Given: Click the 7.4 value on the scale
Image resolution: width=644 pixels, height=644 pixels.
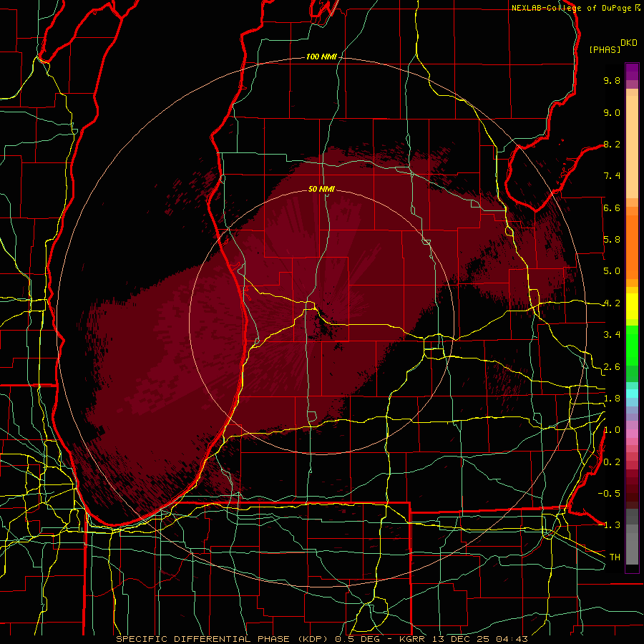Looking at the screenshot, I should point(612,176).
